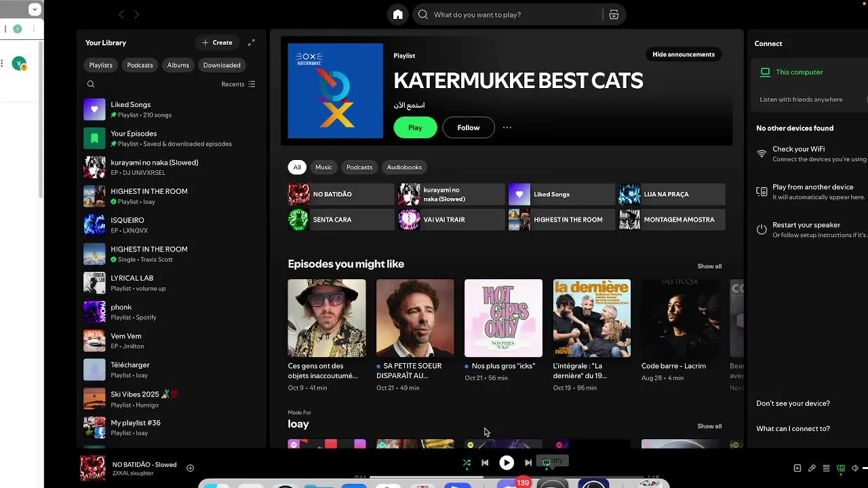
Task: Open now playing NO BATIDÃO album art
Action: (93, 468)
